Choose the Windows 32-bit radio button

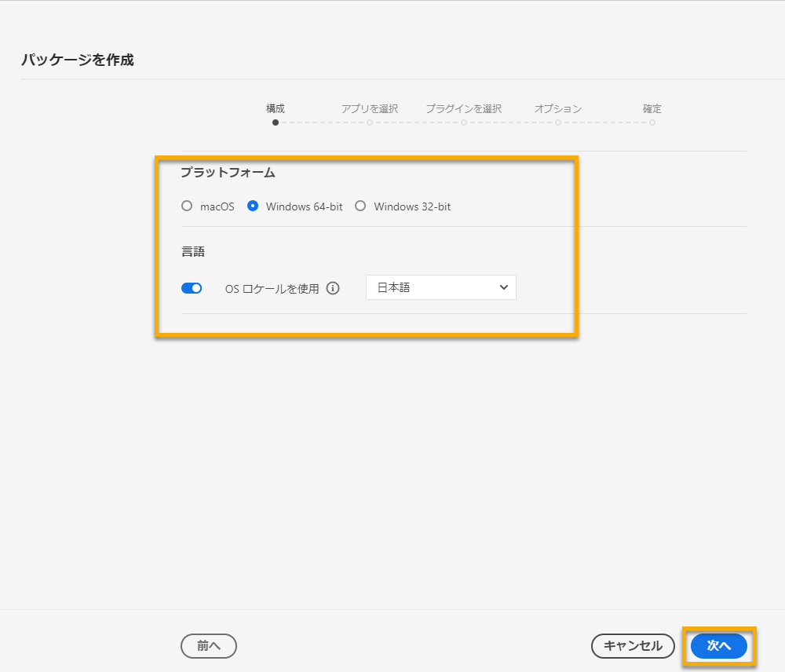coord(360,206)
